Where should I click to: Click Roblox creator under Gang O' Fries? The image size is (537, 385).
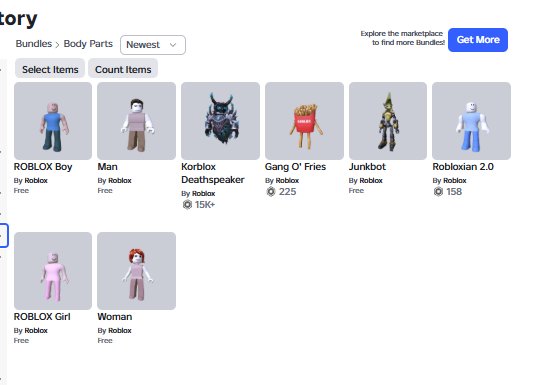287,181
